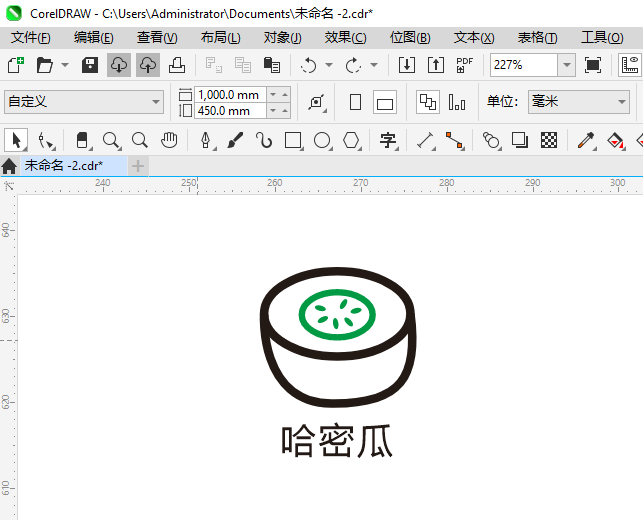
Task: Select the second Zoom magnifier tool
Action: (x=140, y=140)
